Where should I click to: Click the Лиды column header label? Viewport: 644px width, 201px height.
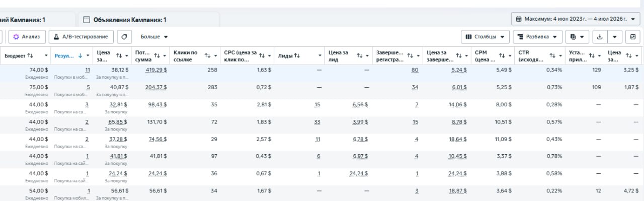point(285,55)
